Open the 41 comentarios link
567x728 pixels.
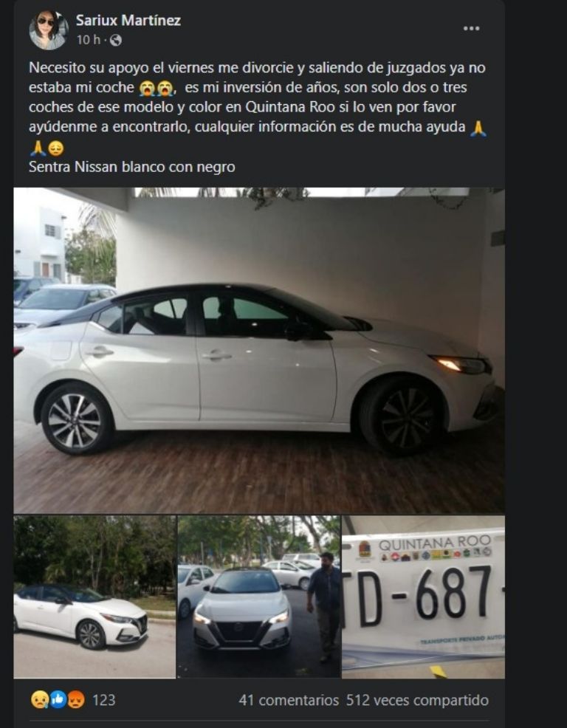[289, 700]
